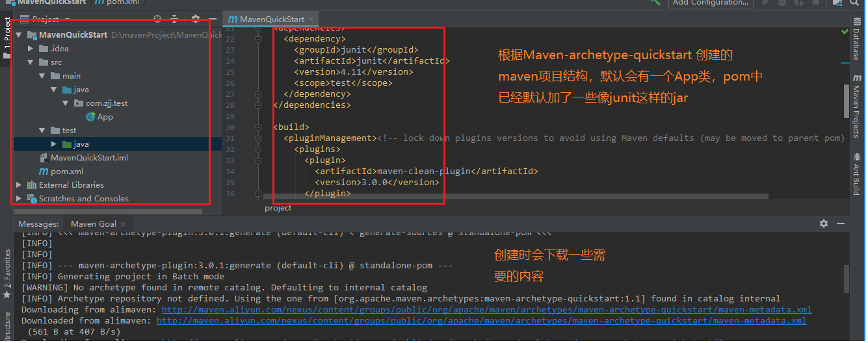This screenshot has height=343, width=868.
Task: Collapse the test folder
Action: (x=42, y=131)
